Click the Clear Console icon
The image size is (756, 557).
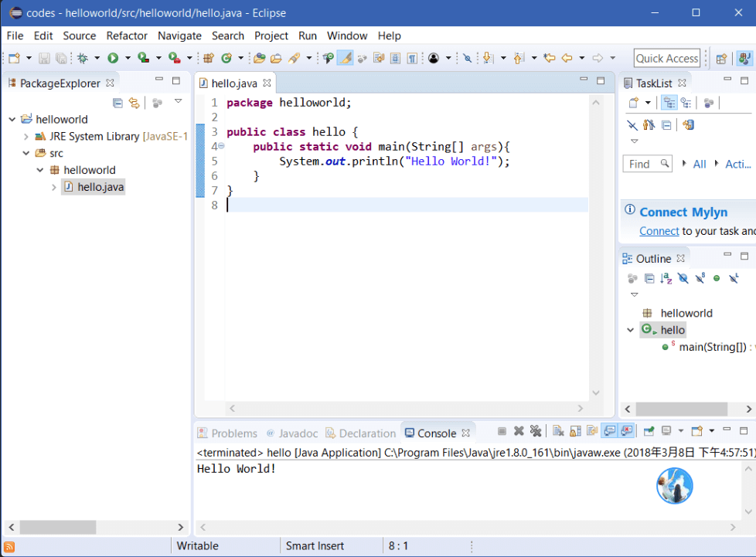pos(558,431)
